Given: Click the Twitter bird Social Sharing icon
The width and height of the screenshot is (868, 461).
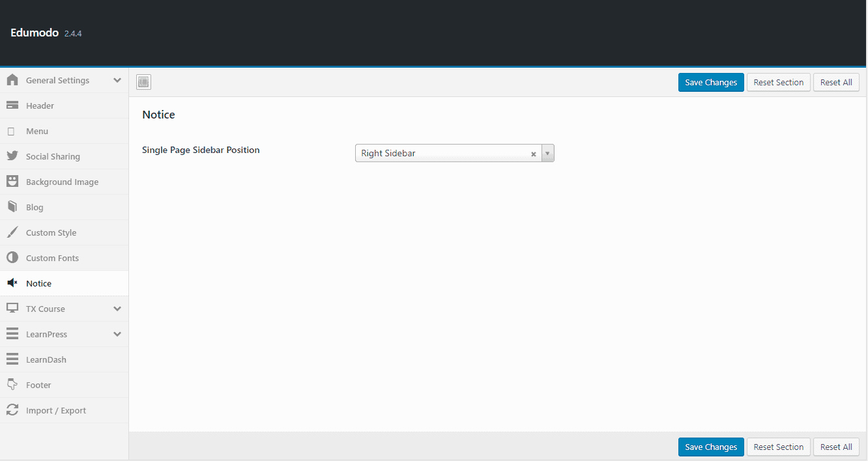Looking at the screenshot, I should pos(12,156).
